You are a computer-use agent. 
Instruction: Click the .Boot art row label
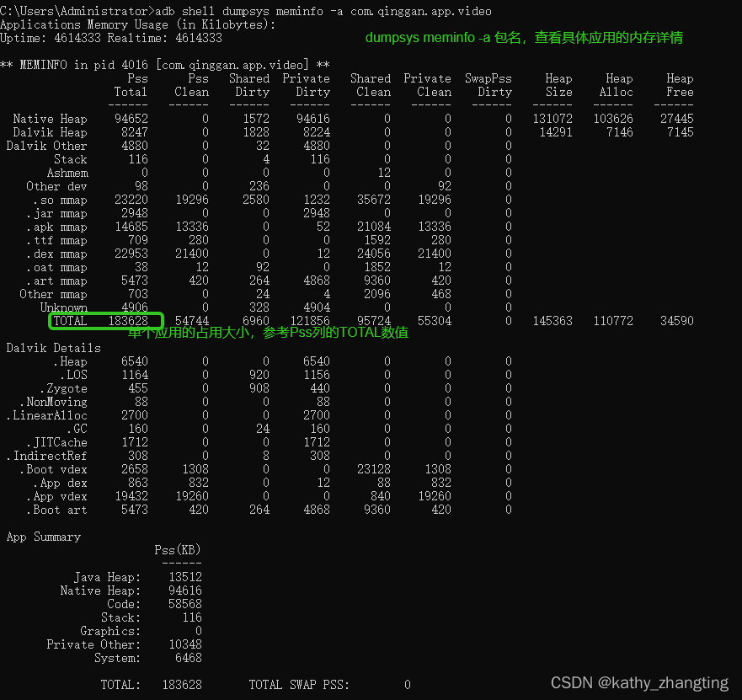pyautogui.click(x=56, y=510)
